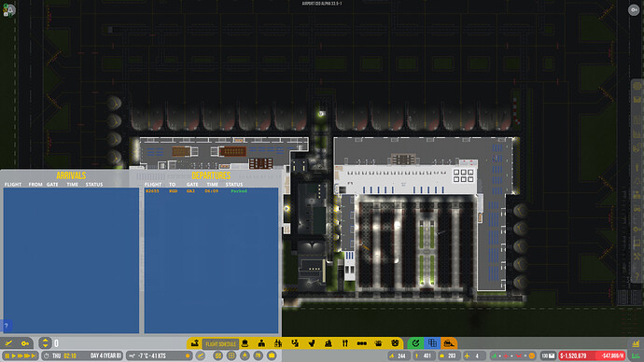Click the red airport funds balance display
This screenshot has height=362, width=644.
(x=592, y=355)
